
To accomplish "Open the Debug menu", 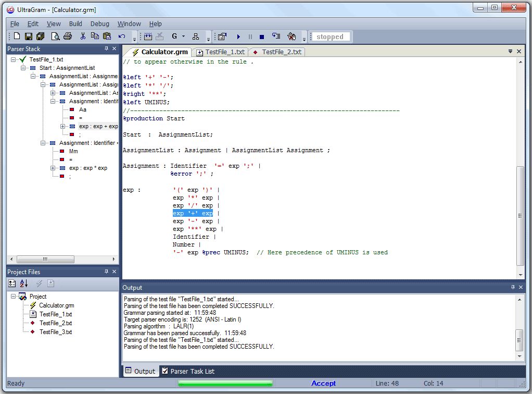I will tap(99, 24).
